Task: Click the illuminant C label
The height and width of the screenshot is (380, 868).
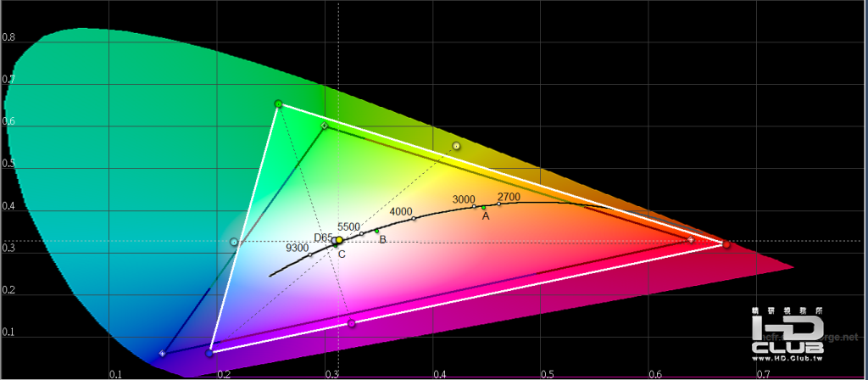Action: pos(342,254)
